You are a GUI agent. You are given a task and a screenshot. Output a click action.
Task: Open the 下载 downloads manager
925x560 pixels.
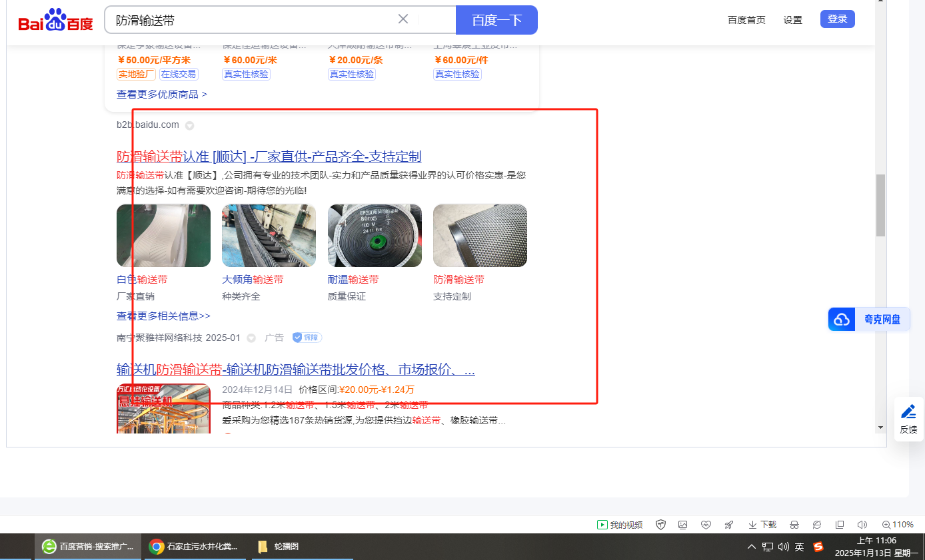coord(762,525)
